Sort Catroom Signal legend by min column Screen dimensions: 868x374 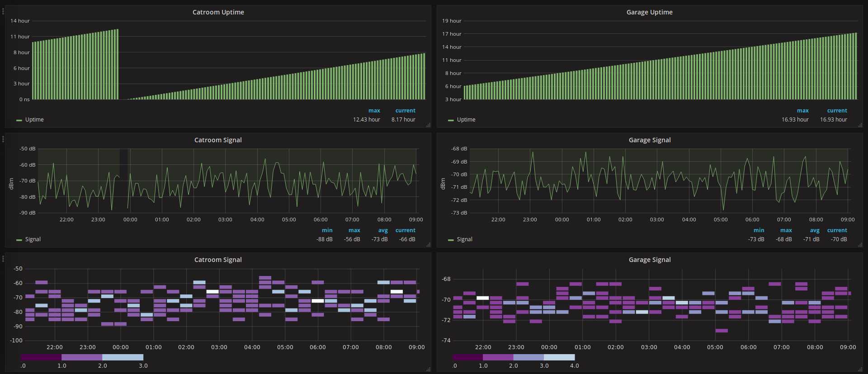pos(327,230)
